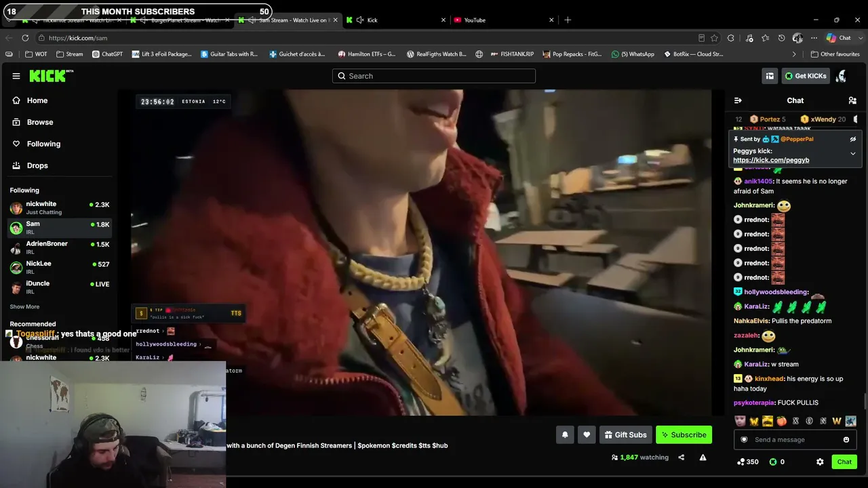Send message with green Chat button

point(844,462)
